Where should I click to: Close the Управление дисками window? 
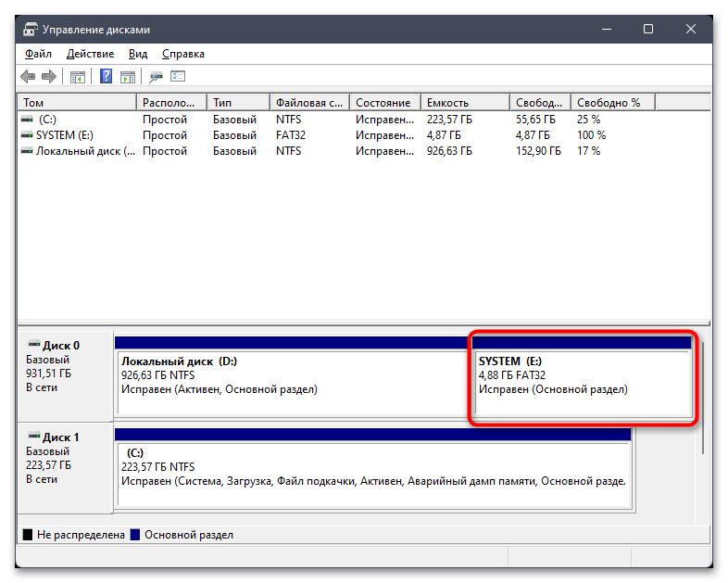point(691,30)
